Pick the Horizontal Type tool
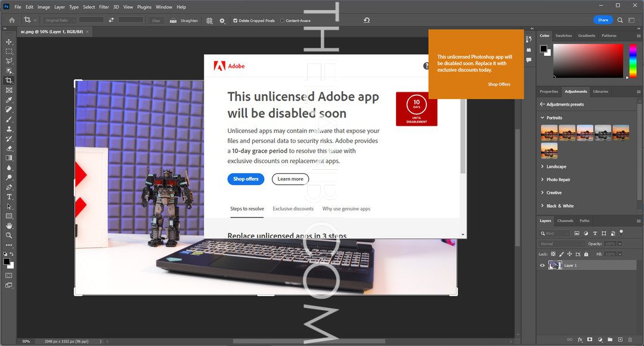 pyautogui.click(x=9, y=197)
